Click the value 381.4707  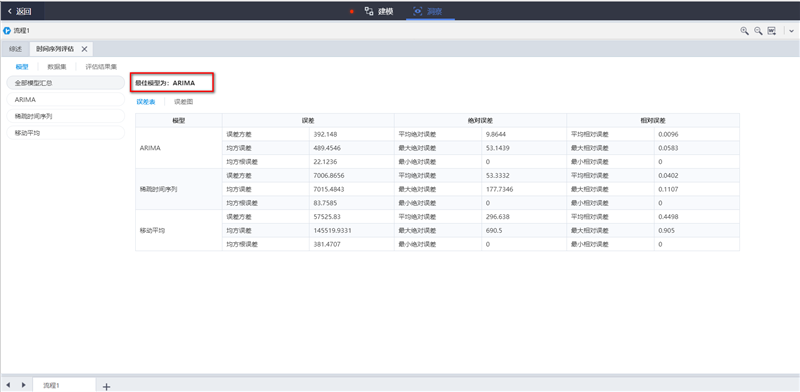327,244
